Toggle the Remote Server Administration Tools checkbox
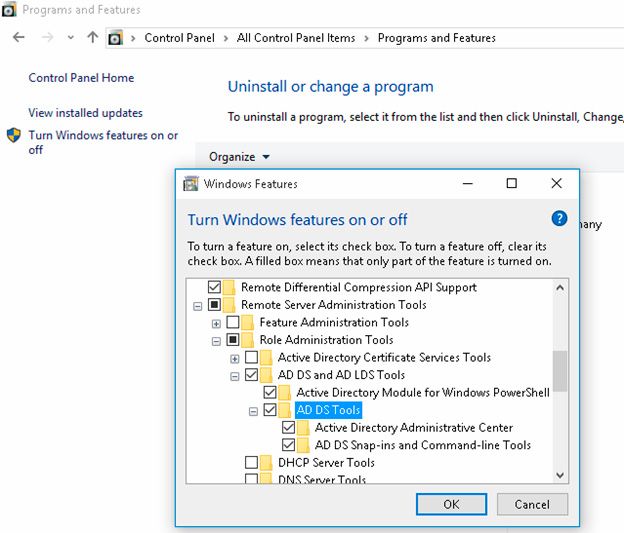This screenshot has width=624, height=533. tap(214, 305)
